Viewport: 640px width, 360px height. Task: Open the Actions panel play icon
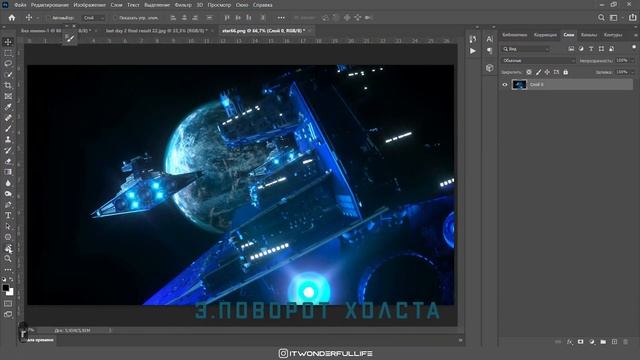coord(473,51)
